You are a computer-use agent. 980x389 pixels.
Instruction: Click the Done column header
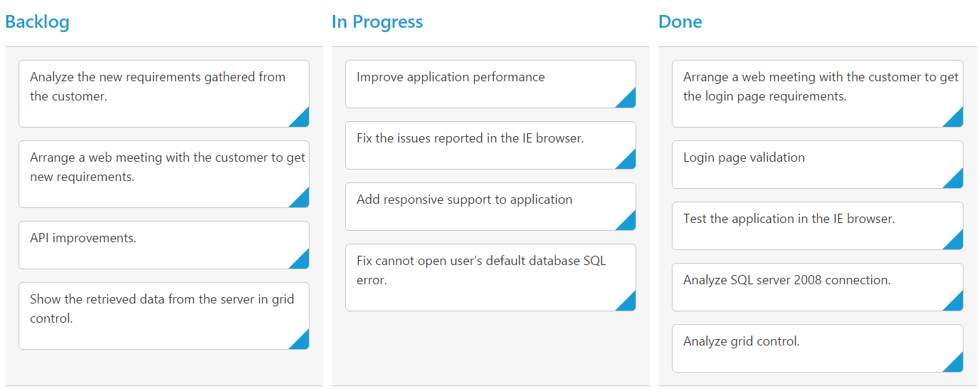tap(680, 22)
